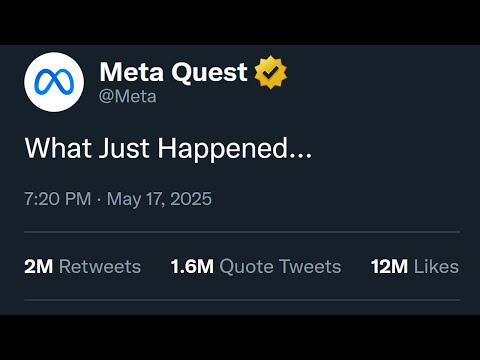Select the tweet text What Just Happened...
480x360 pixels.
tap(168, 149)
